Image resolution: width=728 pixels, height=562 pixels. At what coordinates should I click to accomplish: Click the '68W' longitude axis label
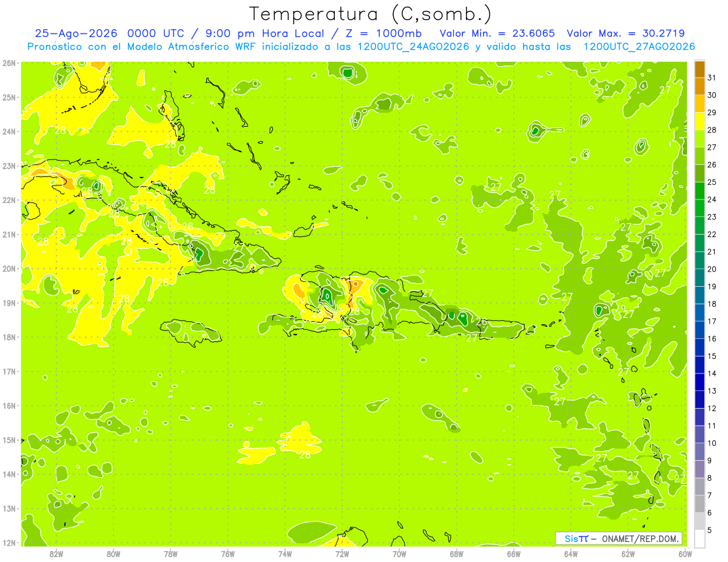point(457,554)
